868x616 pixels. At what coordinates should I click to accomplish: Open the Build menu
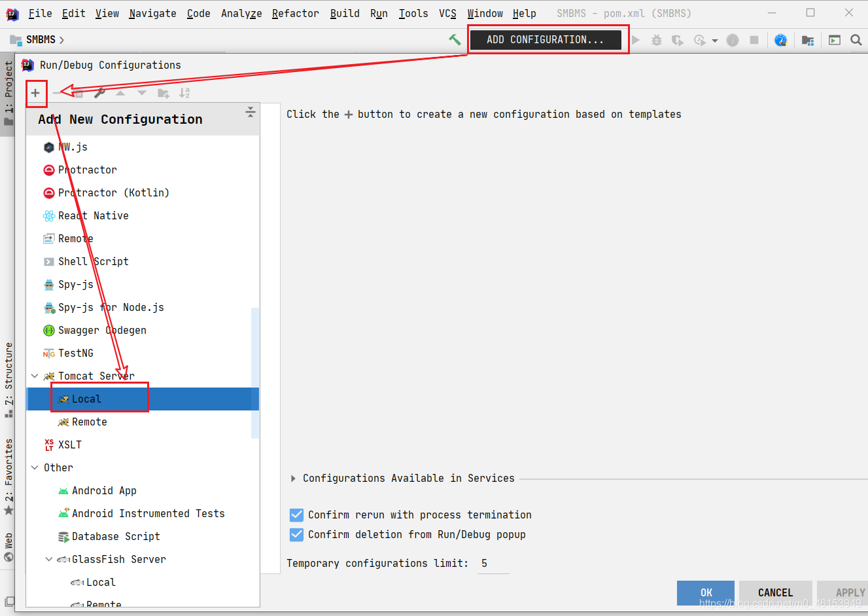click(x=345, y=13)
